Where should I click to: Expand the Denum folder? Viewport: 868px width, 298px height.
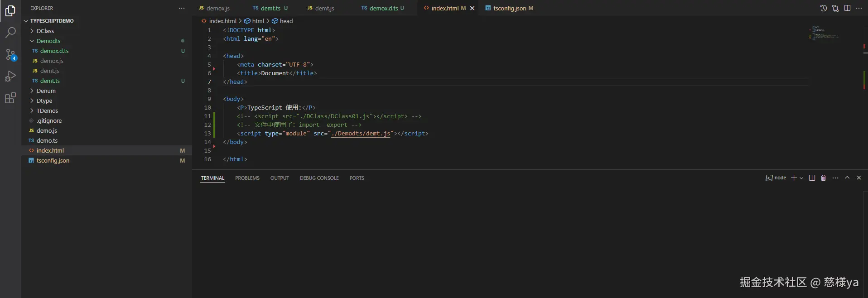coord(106,91)
